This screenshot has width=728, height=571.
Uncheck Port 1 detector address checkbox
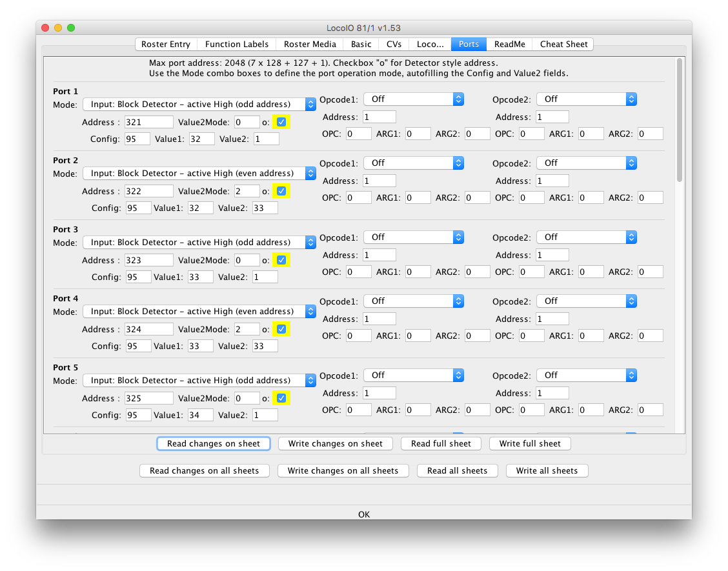[x=281, y=122]
